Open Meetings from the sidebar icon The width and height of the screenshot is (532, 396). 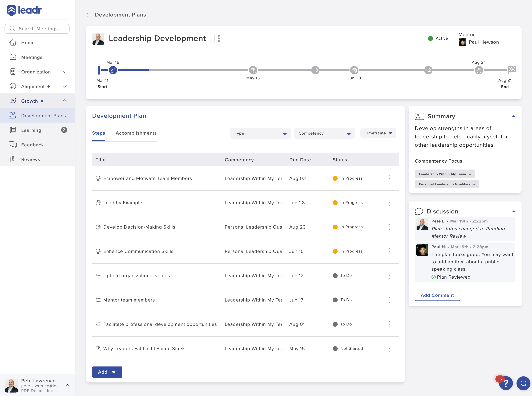[13, 57]
